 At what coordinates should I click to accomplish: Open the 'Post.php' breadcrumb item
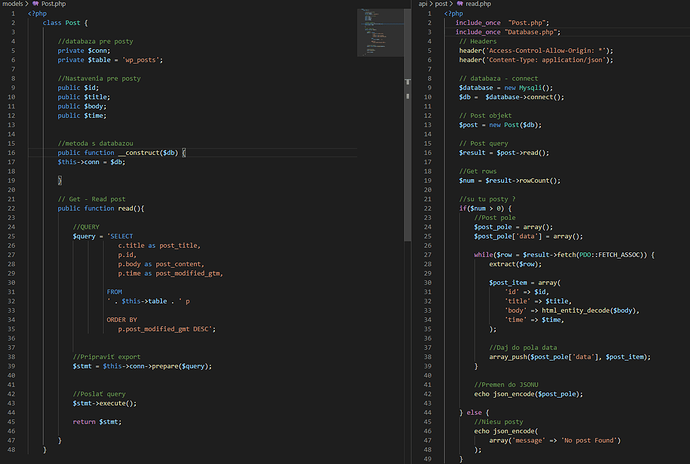tap(54, 4)
